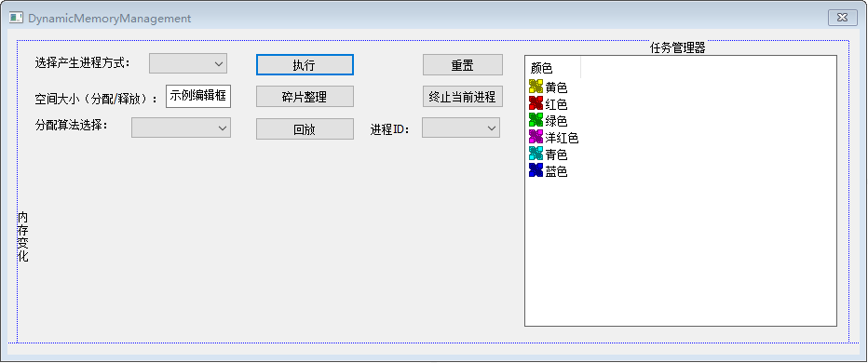Open the 选择产生进程方式 dropdown
Viewport: 868px width, 363px height.
(188, 63)
